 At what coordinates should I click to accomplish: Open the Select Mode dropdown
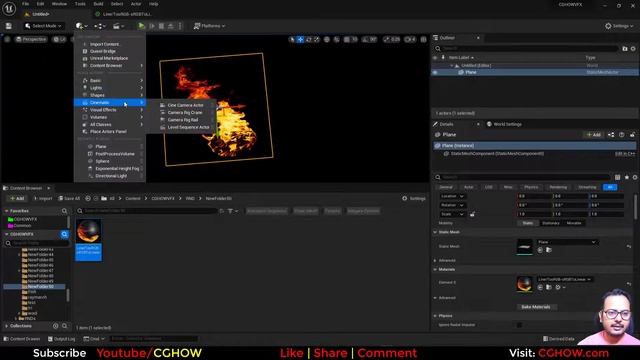[x=43, y=26]
